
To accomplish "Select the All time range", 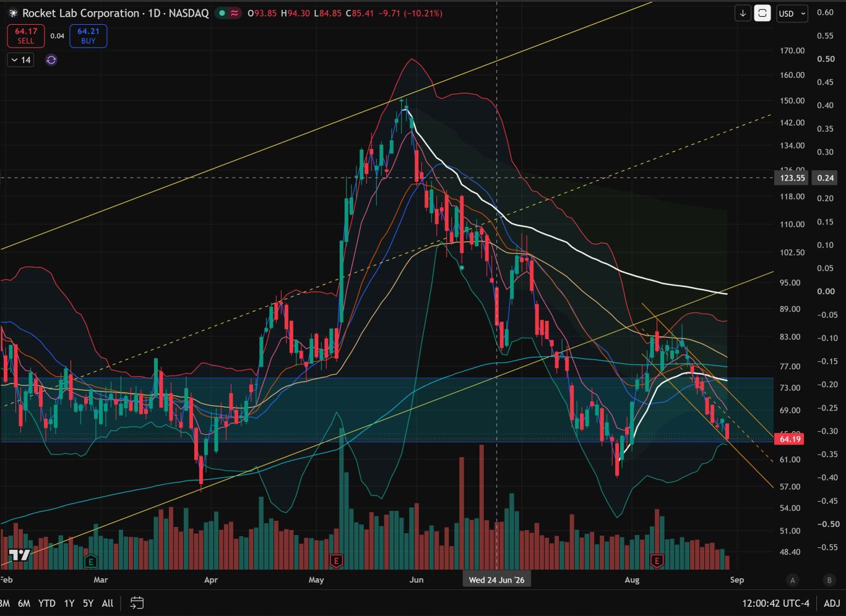I will [108, 603].
